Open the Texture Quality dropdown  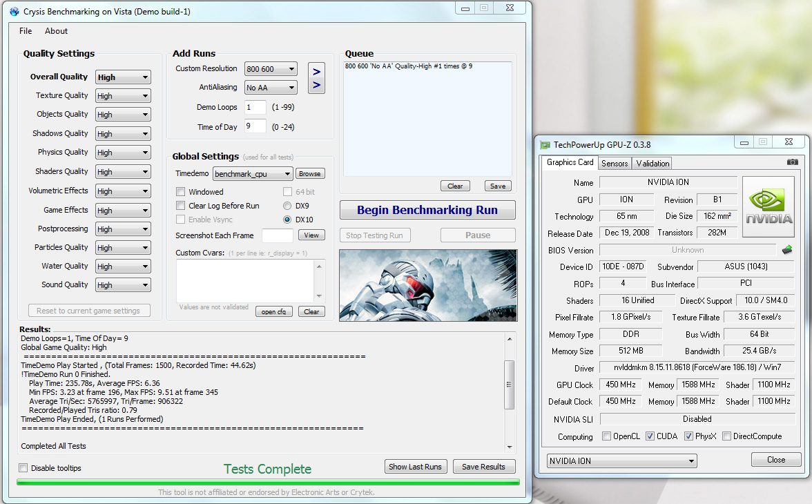[x=123, y=96]
